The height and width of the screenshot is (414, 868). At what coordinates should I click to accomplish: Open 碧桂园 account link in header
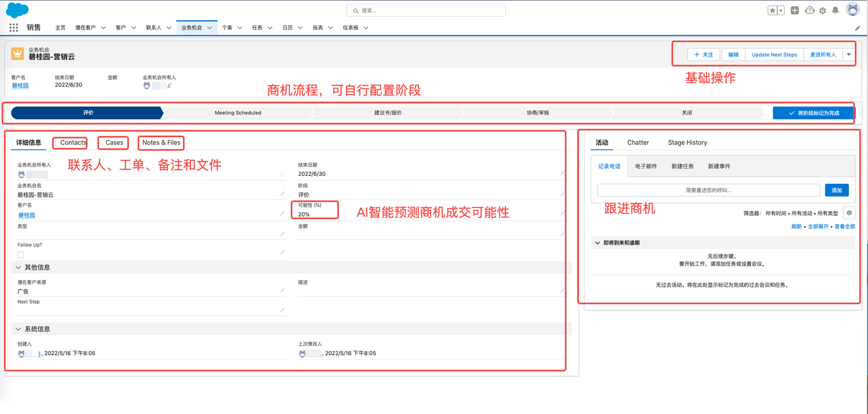20,86
